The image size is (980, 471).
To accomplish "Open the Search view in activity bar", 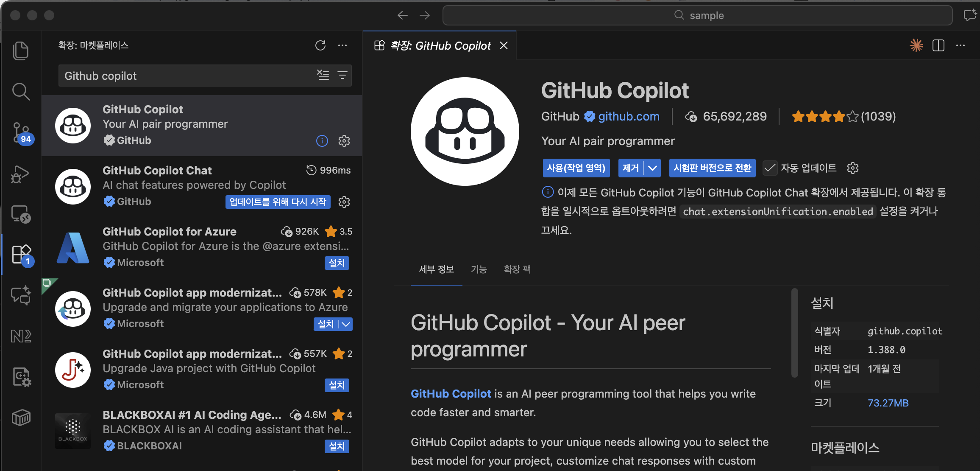I will pyautogui.click(x=21, y=92).
